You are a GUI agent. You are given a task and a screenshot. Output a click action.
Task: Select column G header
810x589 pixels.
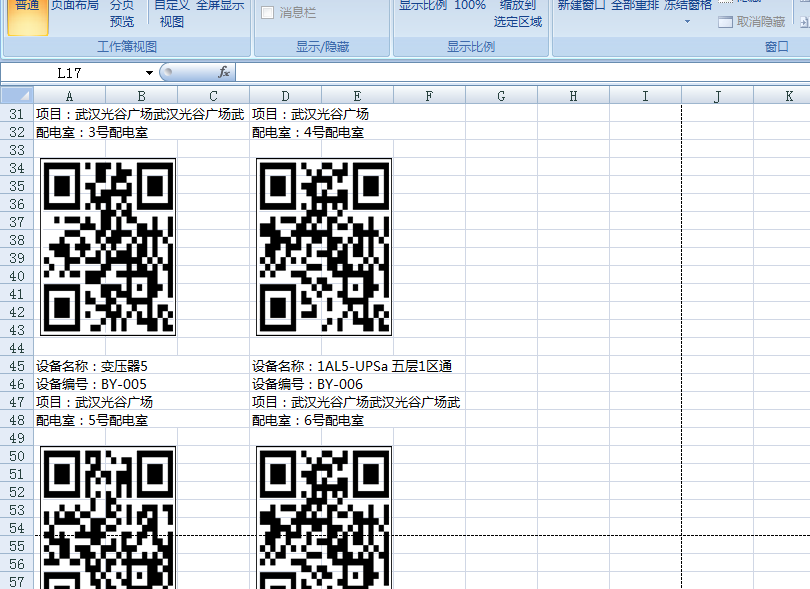[x=502, y=96]
